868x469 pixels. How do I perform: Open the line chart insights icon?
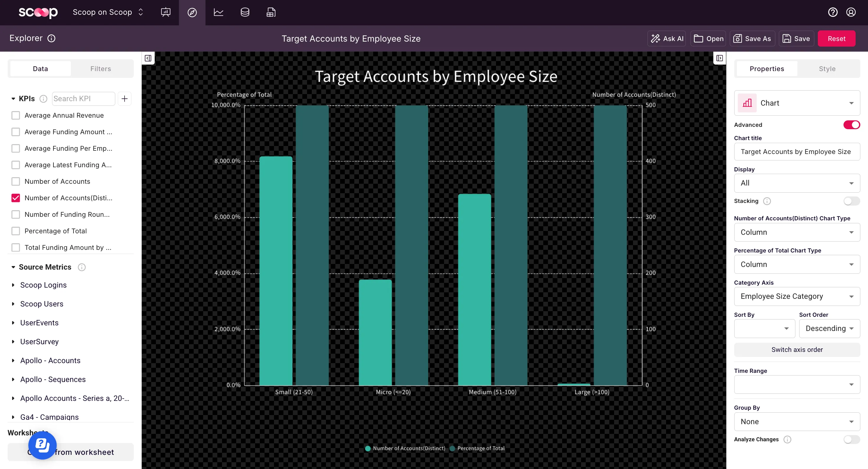click(218, 12)
